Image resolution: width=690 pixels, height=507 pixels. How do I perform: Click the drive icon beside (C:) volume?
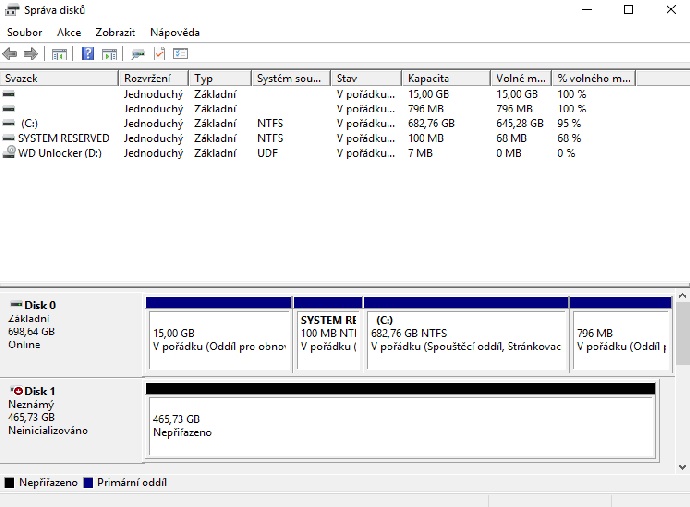9,123
